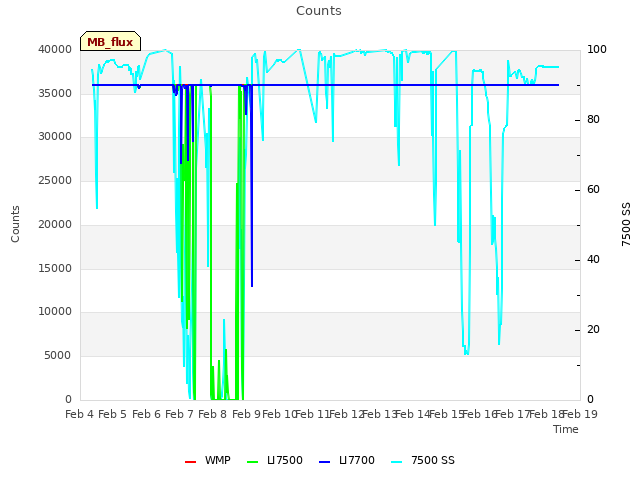Click the green LI7500 legend color line

pyautogui.click(x=253, y=462)
